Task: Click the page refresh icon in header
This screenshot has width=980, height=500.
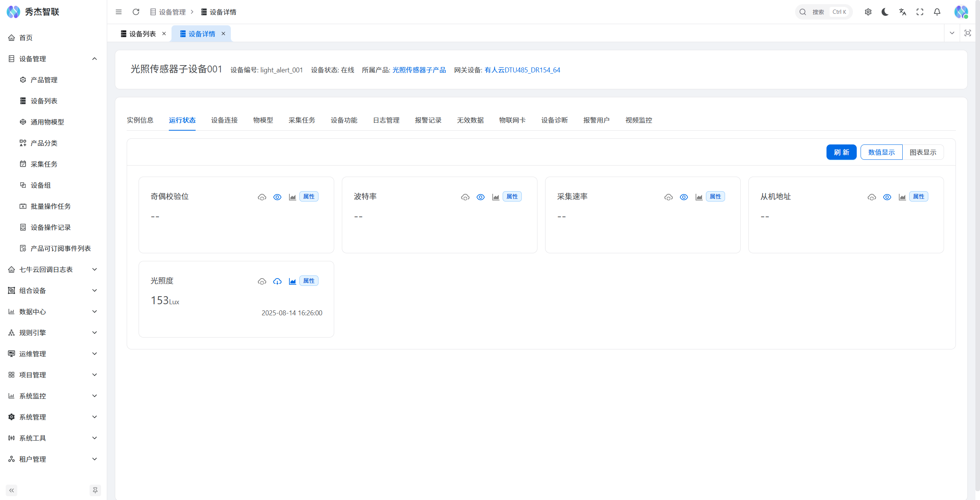Action: 136,12
